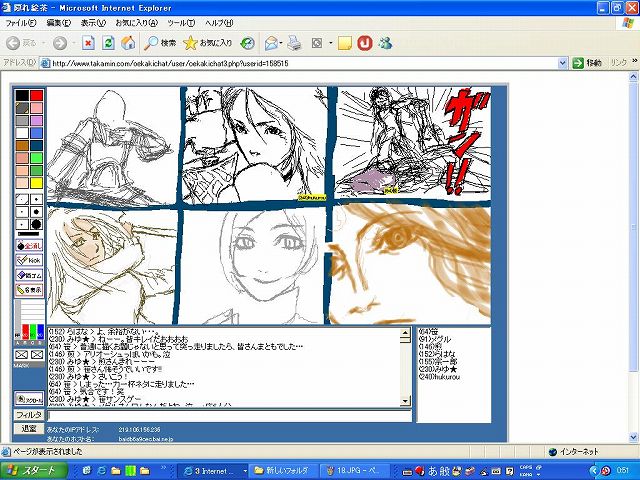Toggle the 名表示 name display button
Image resolution: width=640 pixels, height=480 pixels.
[29, 289]
